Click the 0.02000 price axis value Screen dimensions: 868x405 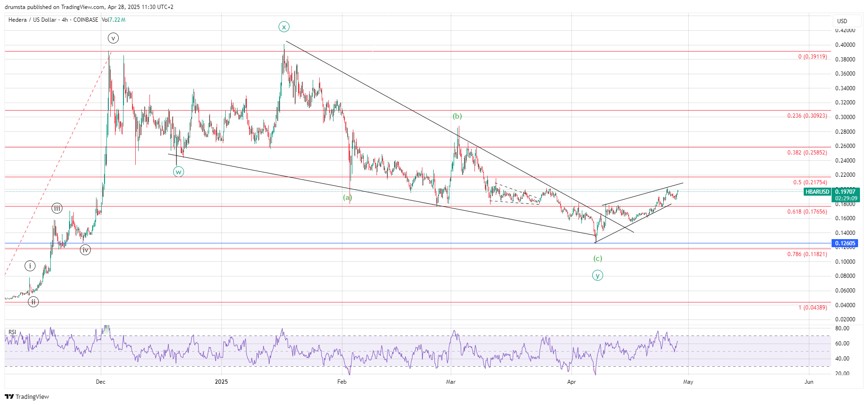coord(845,319)
